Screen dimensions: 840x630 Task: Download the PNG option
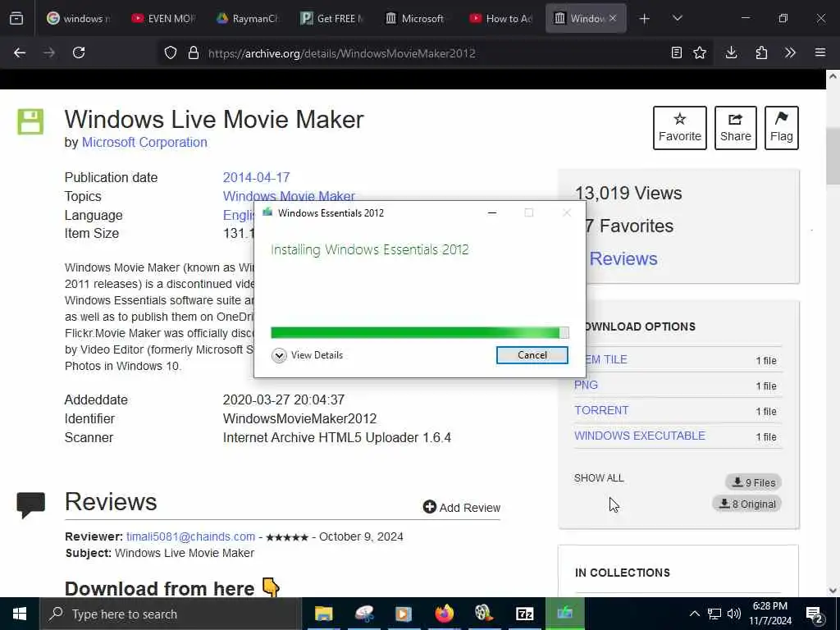coord(586,386)
